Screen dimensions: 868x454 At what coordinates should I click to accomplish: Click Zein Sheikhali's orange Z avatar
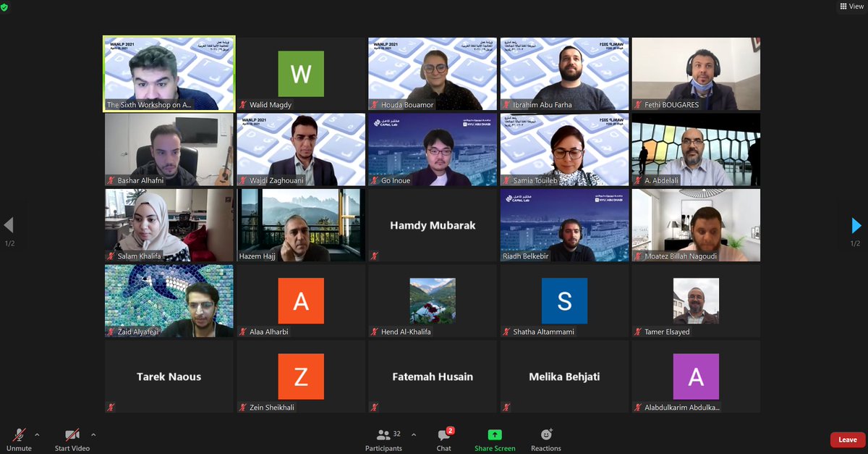point(301,377)
